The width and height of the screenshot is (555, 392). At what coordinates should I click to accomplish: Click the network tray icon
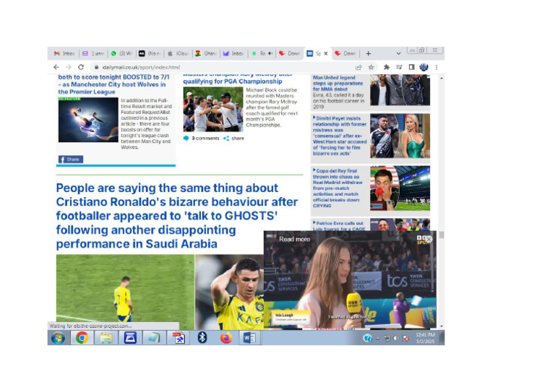pyautogui.click(x=387, y=339)
